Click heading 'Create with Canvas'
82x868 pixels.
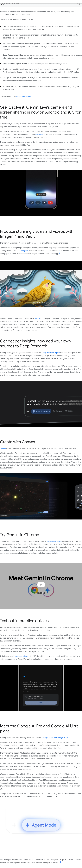tap(18, 442)
